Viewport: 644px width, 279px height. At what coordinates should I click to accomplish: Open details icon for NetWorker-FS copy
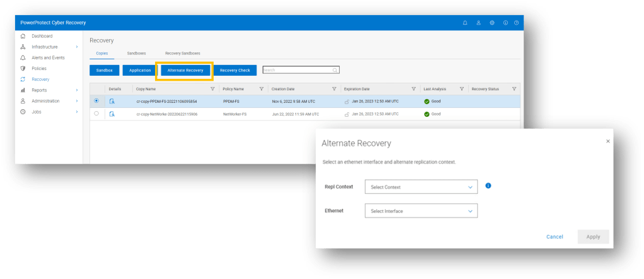[112, 114]
